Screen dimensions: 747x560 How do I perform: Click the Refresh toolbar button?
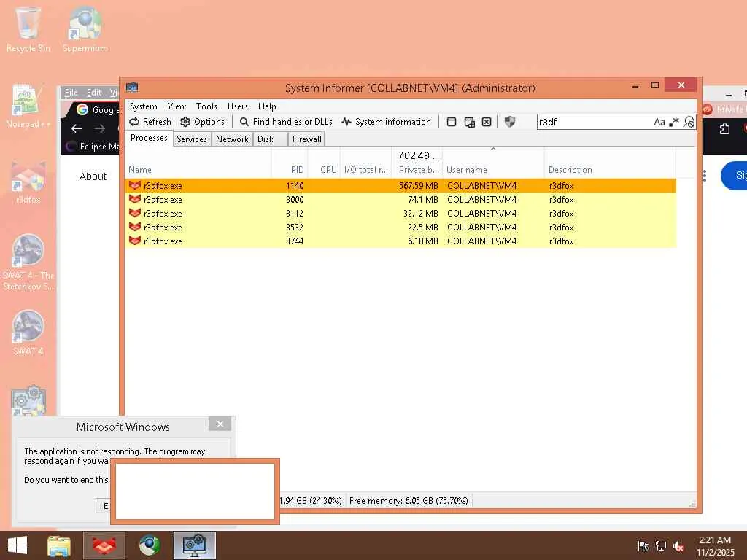(150, 122)
